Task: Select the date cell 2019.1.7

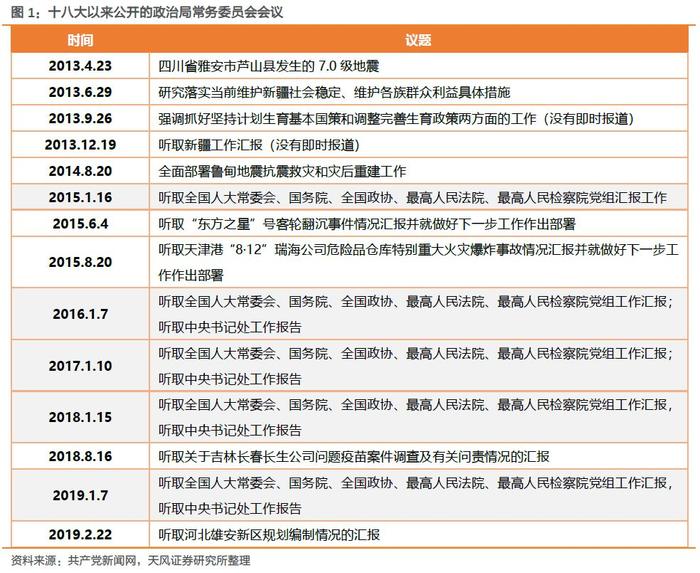Action: (80, 495)
